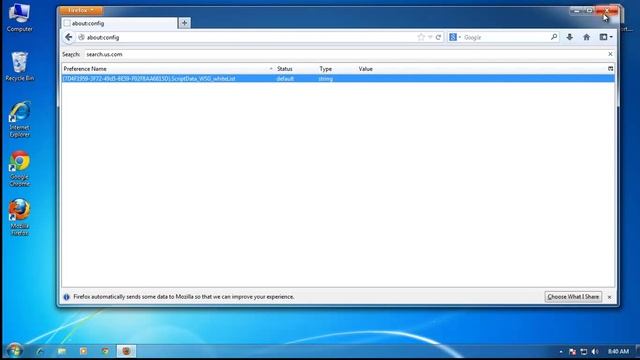
Task: Dismiss the data sharing notification bar
Action: tap(609, 297)
